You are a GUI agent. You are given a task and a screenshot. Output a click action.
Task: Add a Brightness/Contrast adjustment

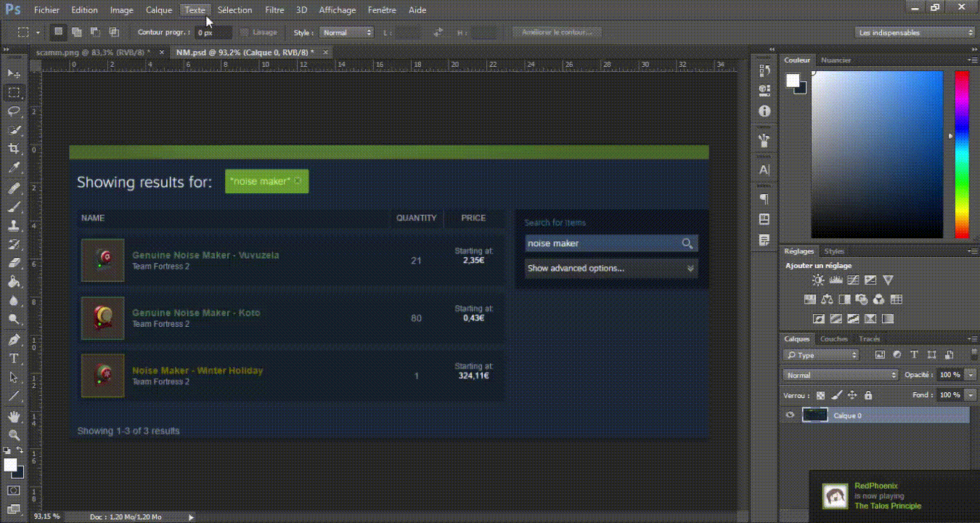tap(818, 280)
